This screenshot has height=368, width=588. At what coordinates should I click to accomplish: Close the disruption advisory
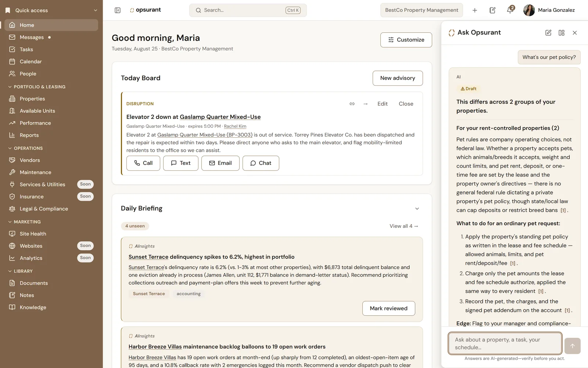click(406, 104)
